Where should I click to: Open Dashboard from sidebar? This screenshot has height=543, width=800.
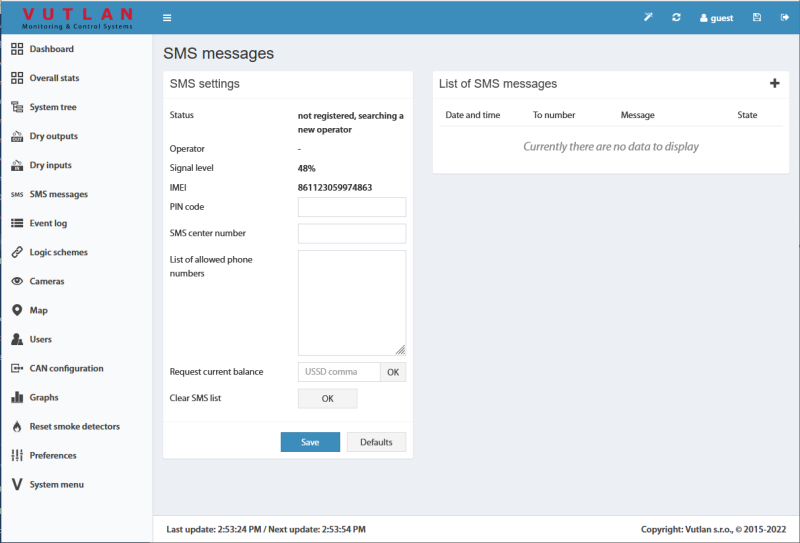(51, 49)
